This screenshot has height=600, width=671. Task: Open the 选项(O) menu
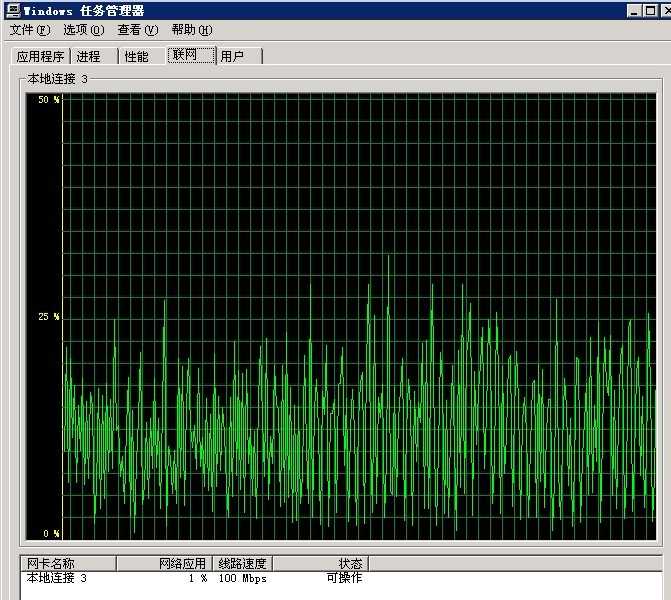(x=83, y=30)
